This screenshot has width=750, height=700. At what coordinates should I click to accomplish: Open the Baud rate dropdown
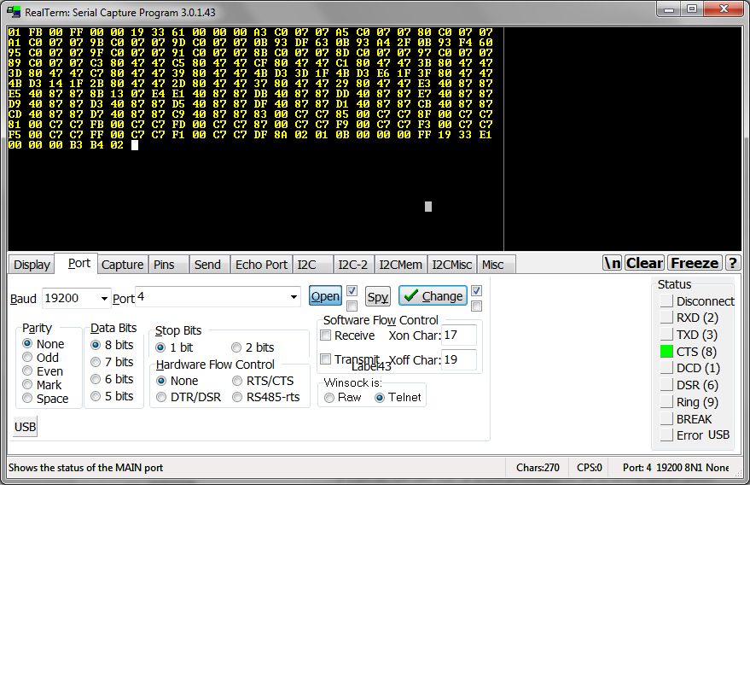click(x=104, y=299)
